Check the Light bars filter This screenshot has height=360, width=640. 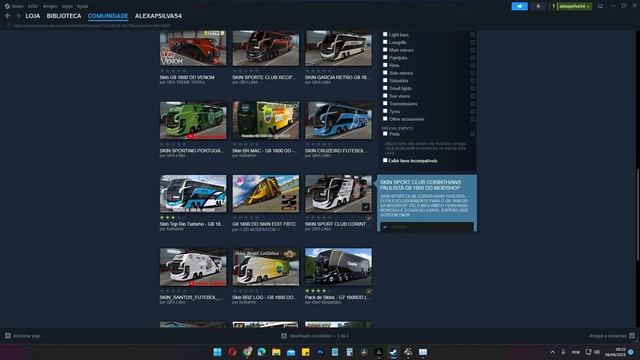(385, 35)
